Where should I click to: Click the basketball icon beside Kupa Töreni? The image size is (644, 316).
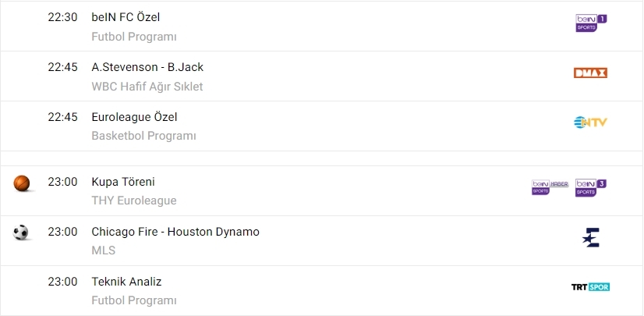tap(21, 183)
